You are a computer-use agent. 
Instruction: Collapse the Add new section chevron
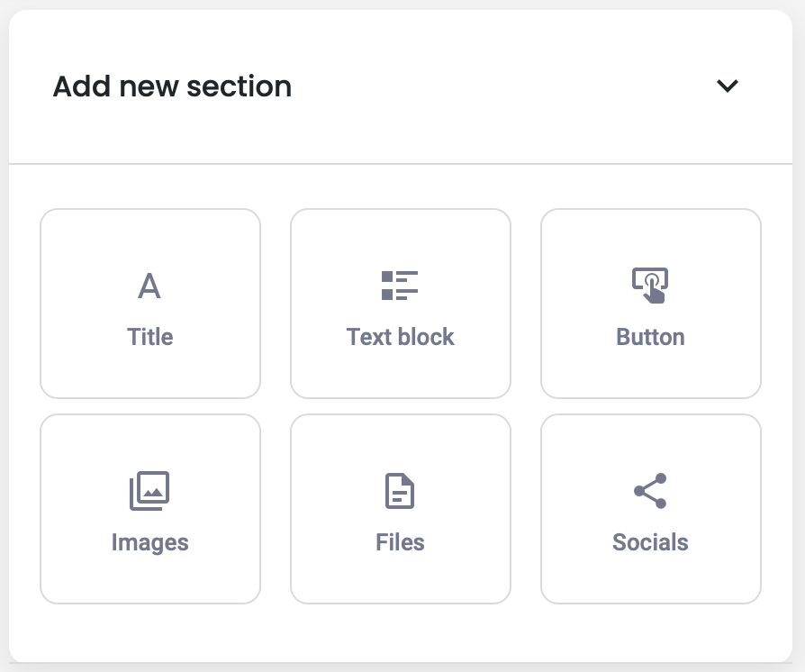coord(727,86)
